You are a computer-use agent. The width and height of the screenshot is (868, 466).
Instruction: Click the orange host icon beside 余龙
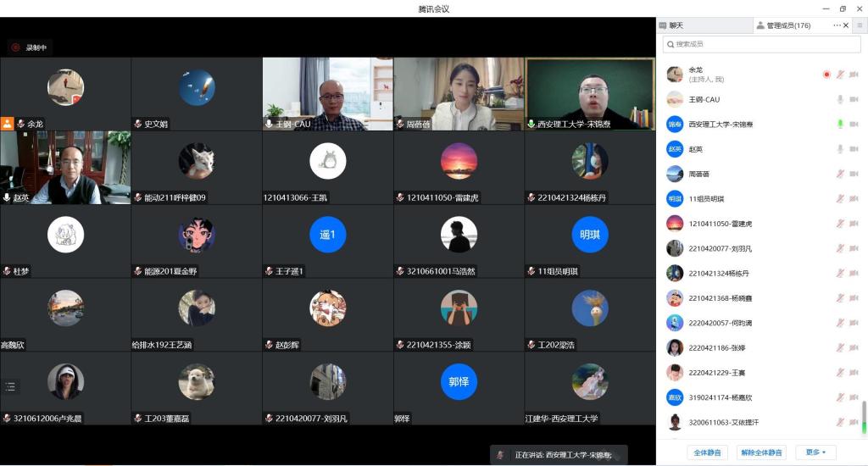8,124
